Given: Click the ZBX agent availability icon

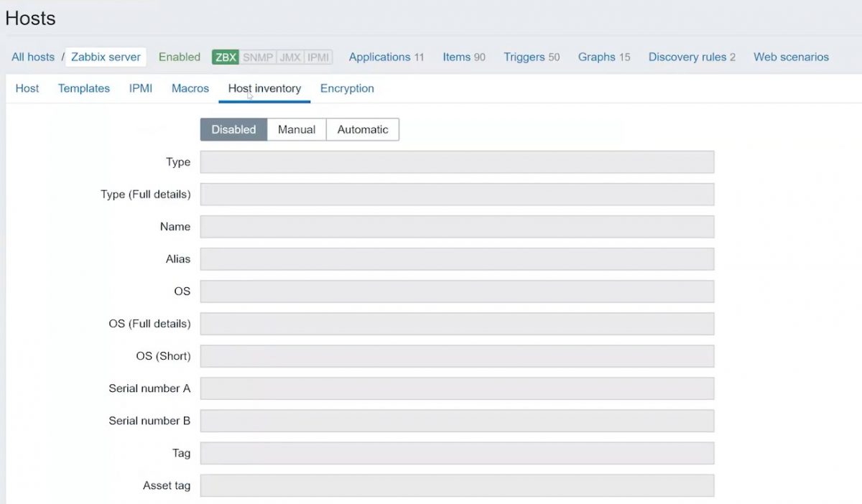Looking at the screenshot, I should point(224,57).
